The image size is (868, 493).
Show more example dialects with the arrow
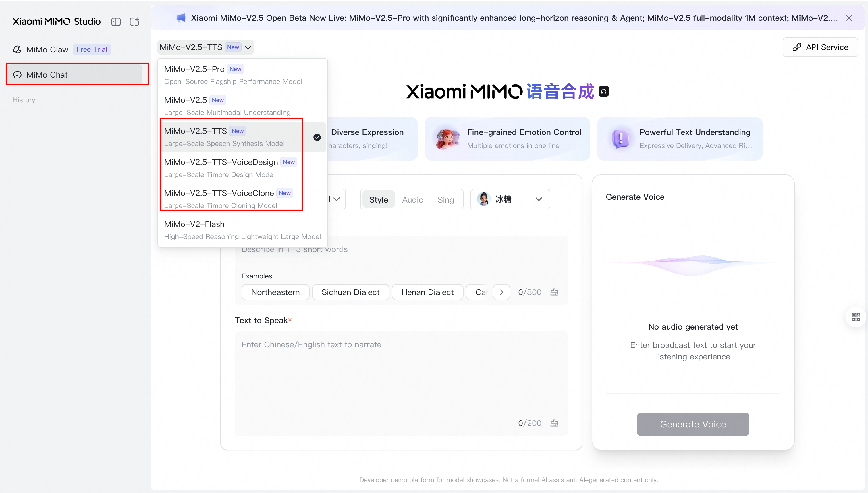pos(501,292)
